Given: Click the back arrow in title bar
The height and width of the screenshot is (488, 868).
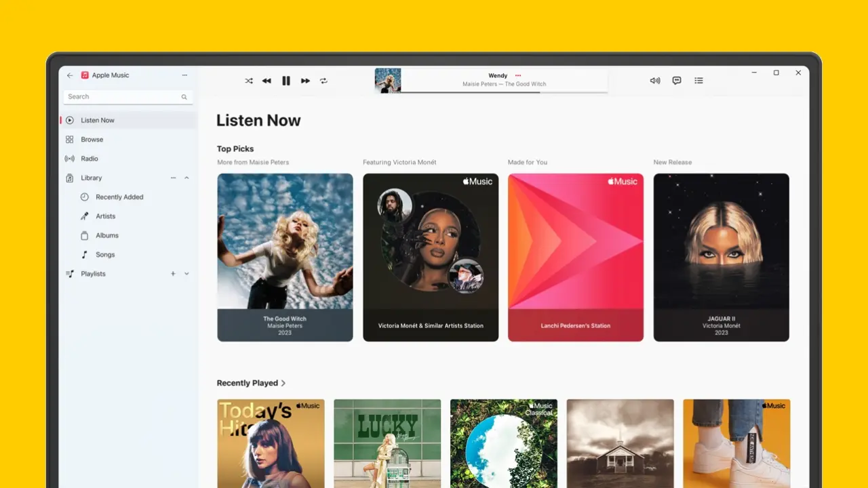Looking at the screenshot, I should click(70, 75).
